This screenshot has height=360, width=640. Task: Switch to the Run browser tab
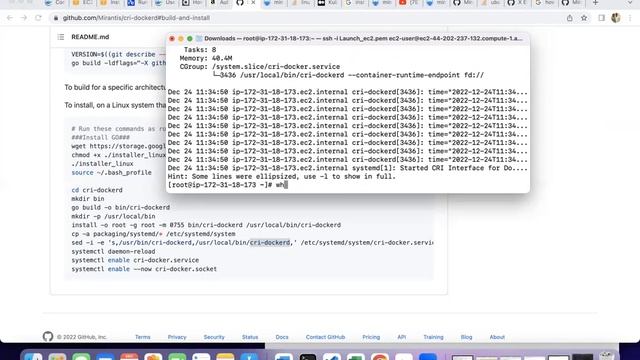[138, 3]
